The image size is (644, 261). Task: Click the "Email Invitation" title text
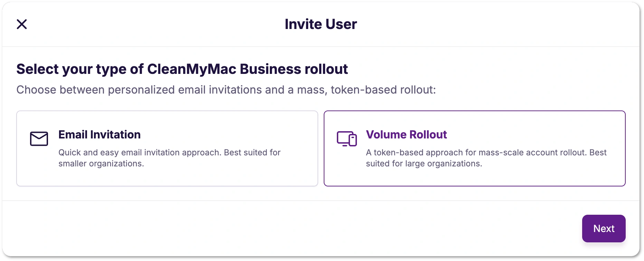(x=100, y=135)
